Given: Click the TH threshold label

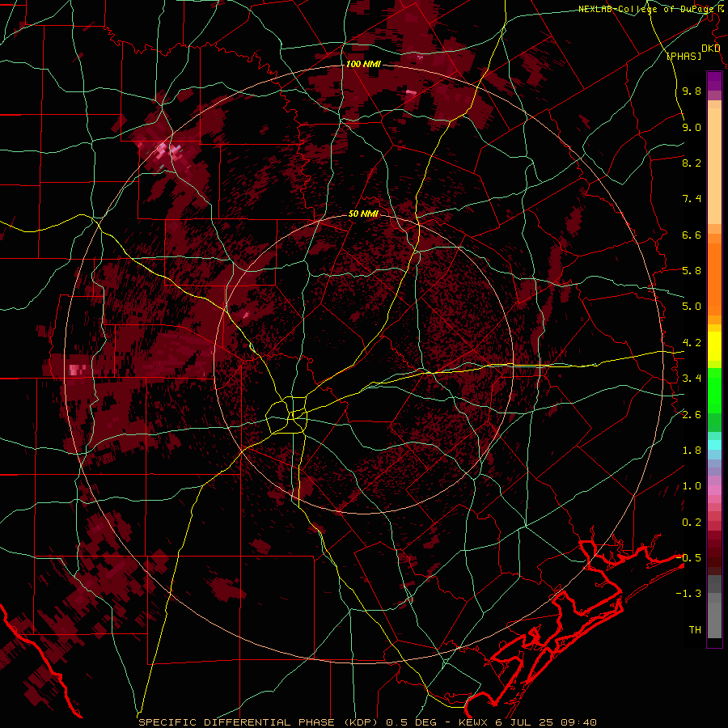Looking at the screenshot, I should tap(695, 630).
